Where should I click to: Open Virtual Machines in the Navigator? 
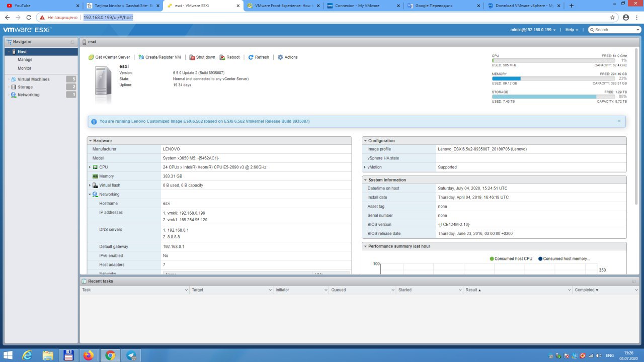click(33, 79)
